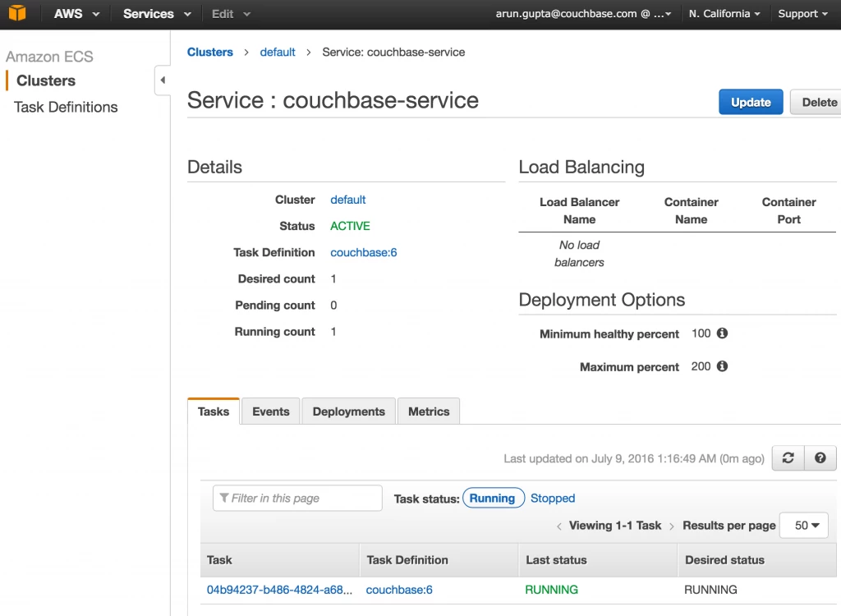Click the Last updated timestamp text
Image resolution: width=841 pixels, height=616 pixels.
634,459
